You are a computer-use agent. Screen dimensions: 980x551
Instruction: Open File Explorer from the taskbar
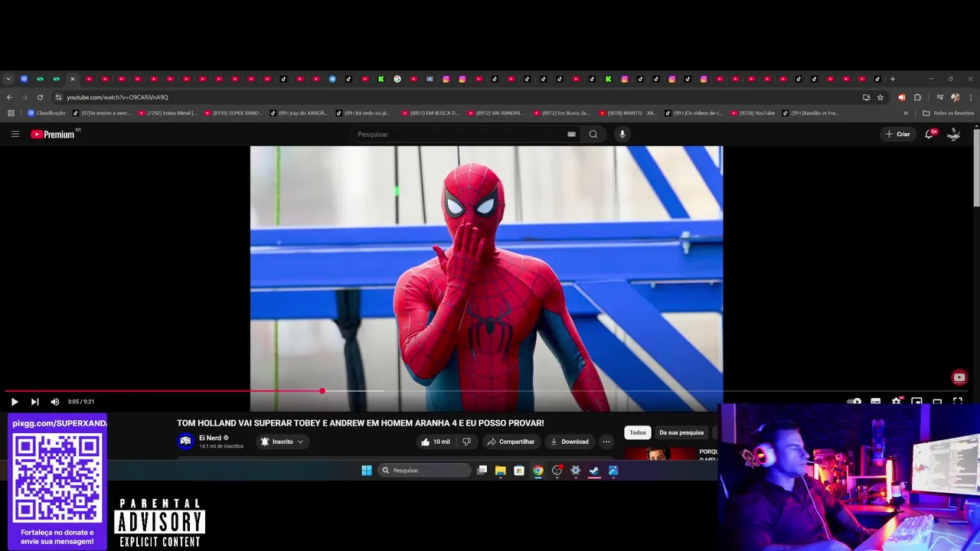(x=501, y=471)
